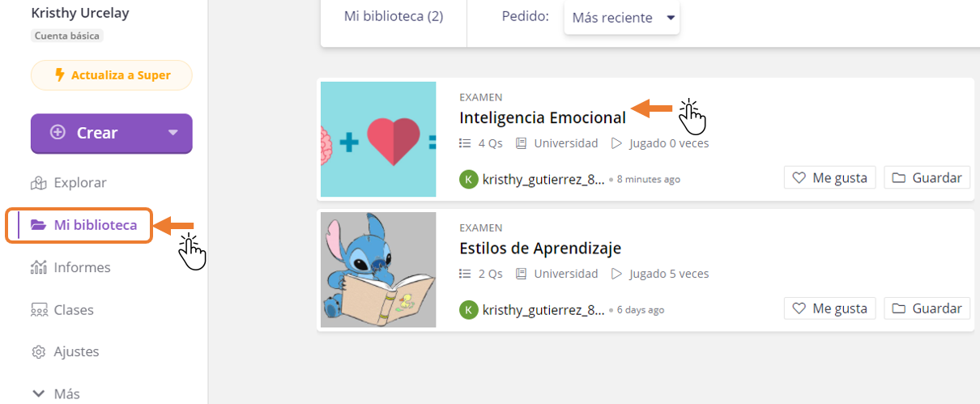Open the Más reciente sort dropdown
Viewport: 980px width, 404px height.
[622, 17]
